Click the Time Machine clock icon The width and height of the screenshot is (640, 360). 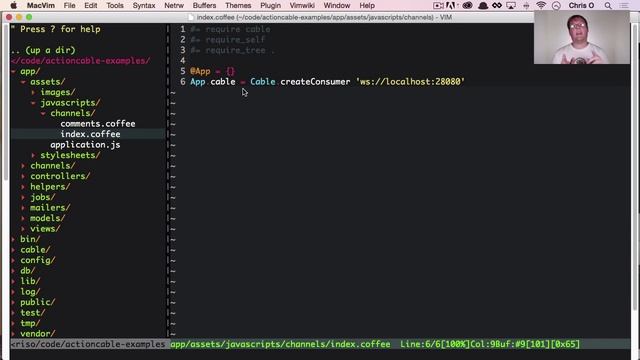[x=556, y=5]
